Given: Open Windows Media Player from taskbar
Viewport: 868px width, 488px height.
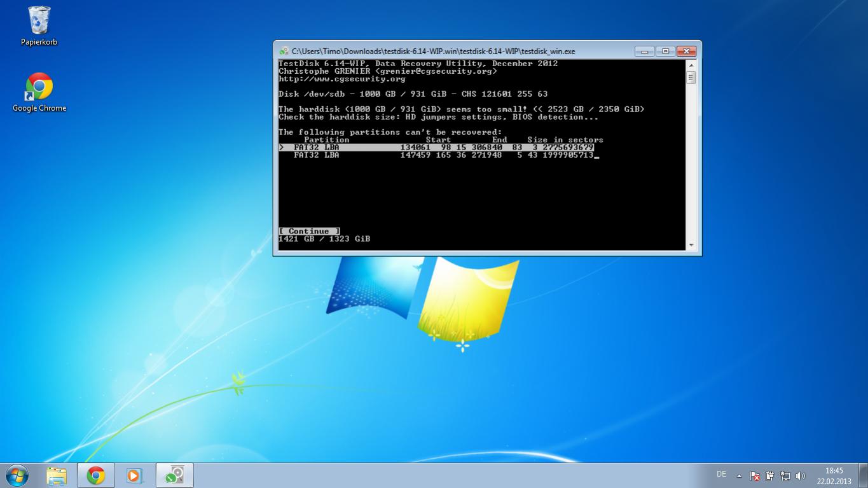Looking at the screenshot, I should pos(135,475).
